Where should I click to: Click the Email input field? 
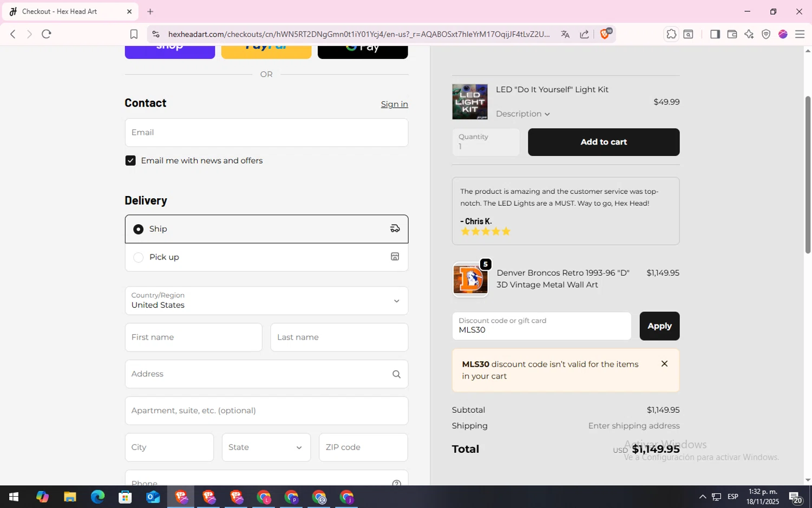point(266,133)
